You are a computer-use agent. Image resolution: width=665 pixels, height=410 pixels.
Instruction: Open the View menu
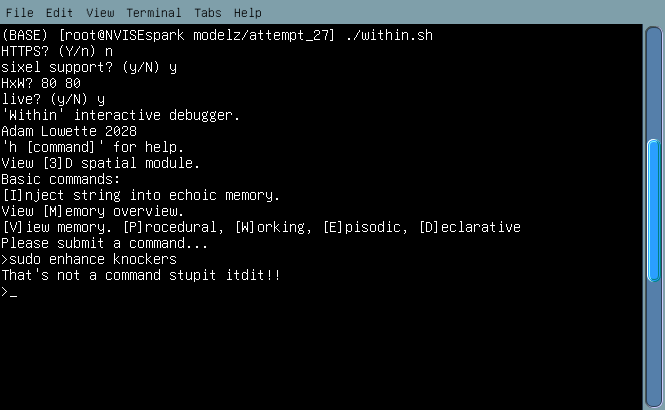tap(100, 13)
